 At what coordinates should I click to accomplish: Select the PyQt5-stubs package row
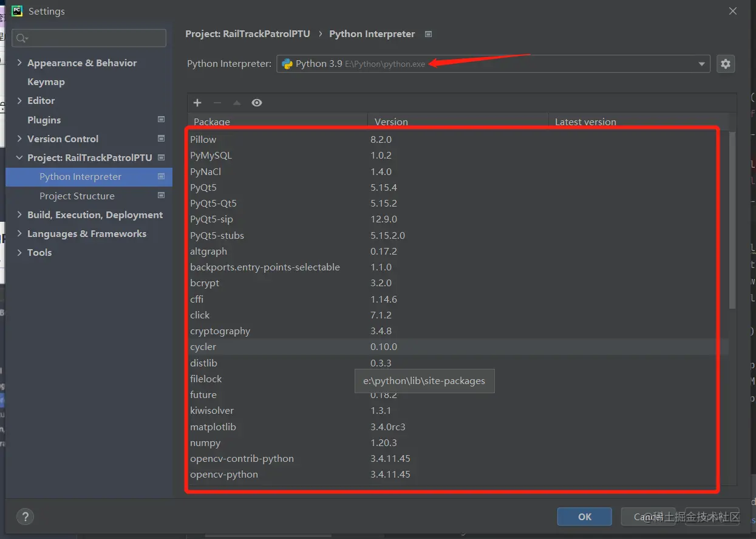(458, 235)
